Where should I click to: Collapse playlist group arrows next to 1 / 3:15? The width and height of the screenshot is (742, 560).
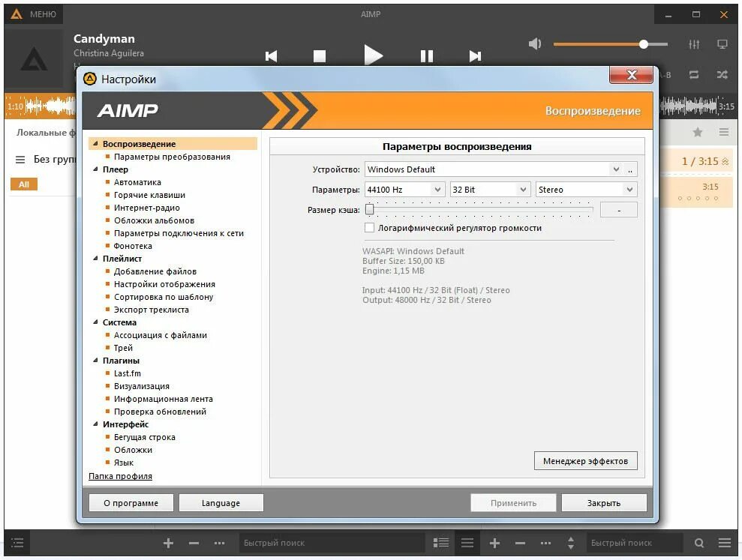pyautogui.click(x=725, y=162)
